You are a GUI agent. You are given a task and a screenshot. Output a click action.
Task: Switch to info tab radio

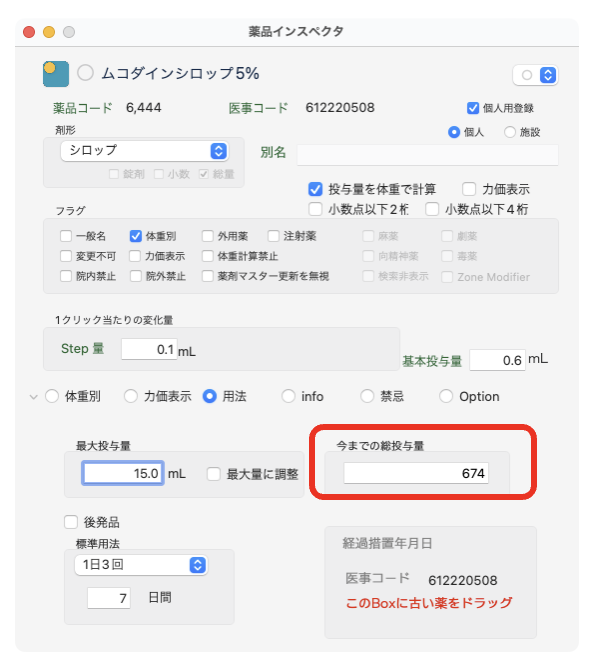pos(288,396)
